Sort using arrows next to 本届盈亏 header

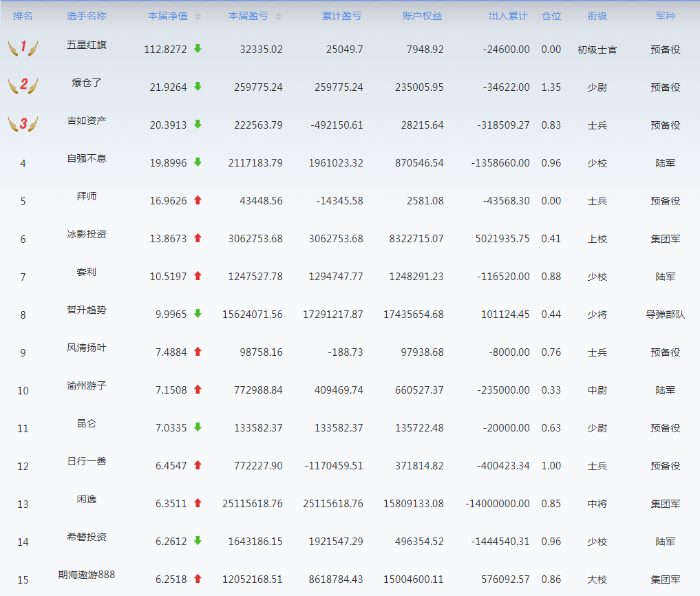click(x=278, y=17)
